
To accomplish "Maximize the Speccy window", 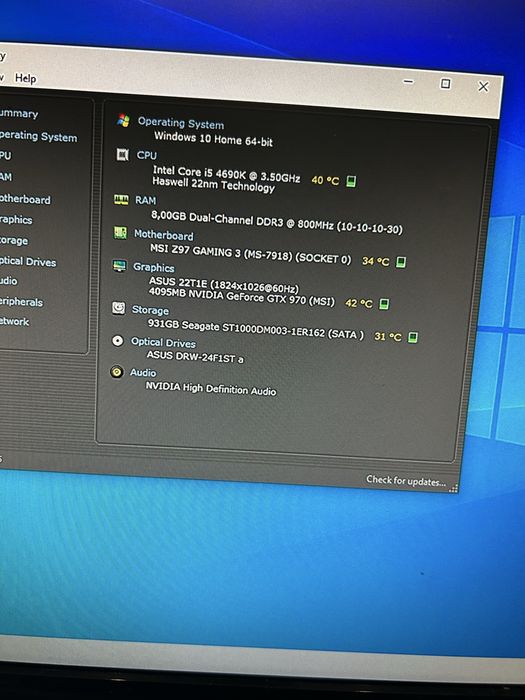I will point(445,83).
